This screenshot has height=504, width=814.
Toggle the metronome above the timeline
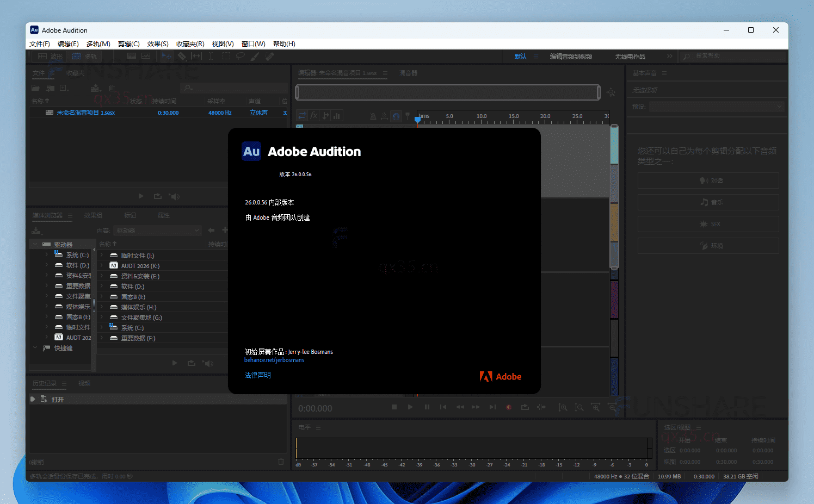pyautogui.click(x=373, y=115)
